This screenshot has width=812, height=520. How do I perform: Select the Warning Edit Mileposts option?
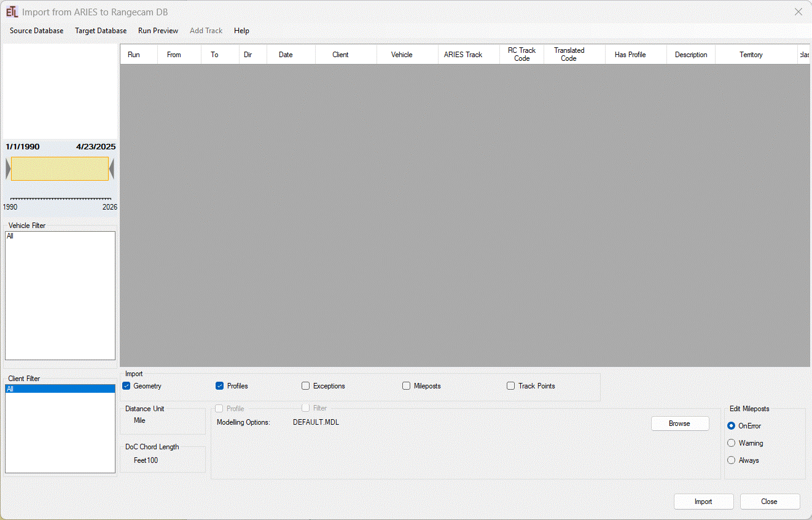pos(731,443)
